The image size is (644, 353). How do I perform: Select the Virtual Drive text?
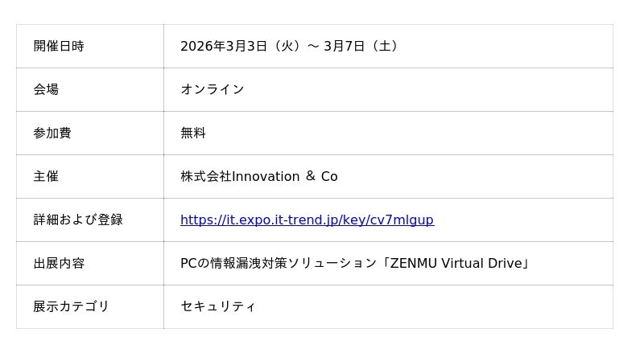point(483,263)
